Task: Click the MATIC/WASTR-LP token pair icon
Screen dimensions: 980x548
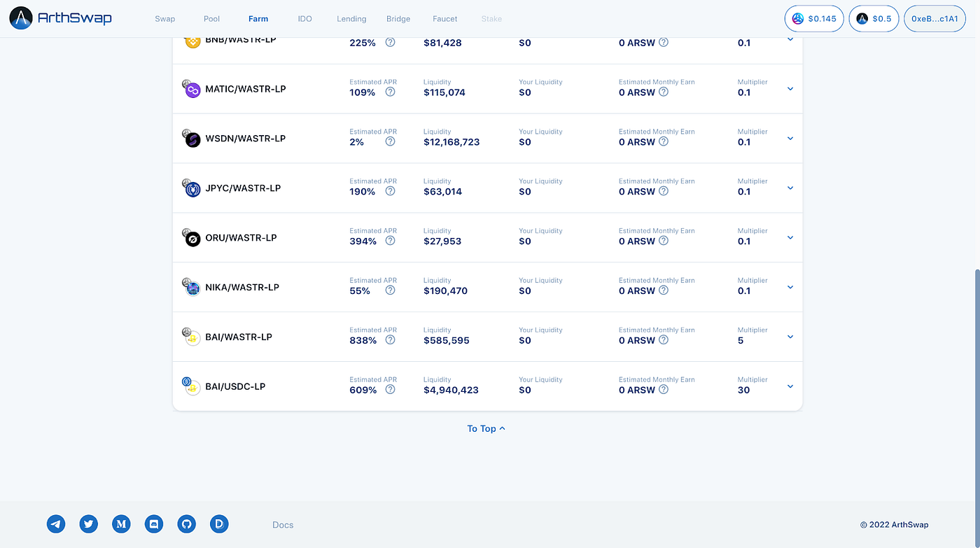Action: click(191, 89)
